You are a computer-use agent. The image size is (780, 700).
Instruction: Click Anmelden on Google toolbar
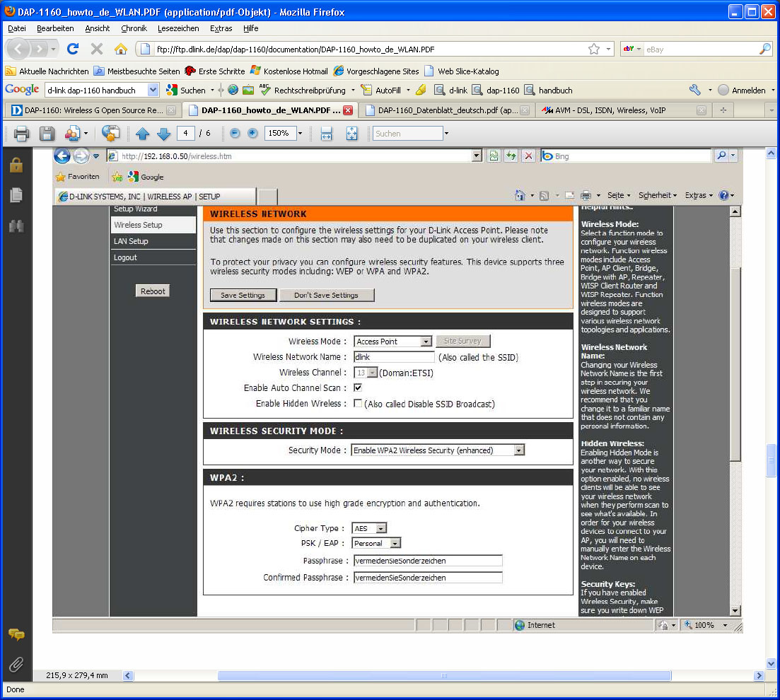click(x=743, y=90)
